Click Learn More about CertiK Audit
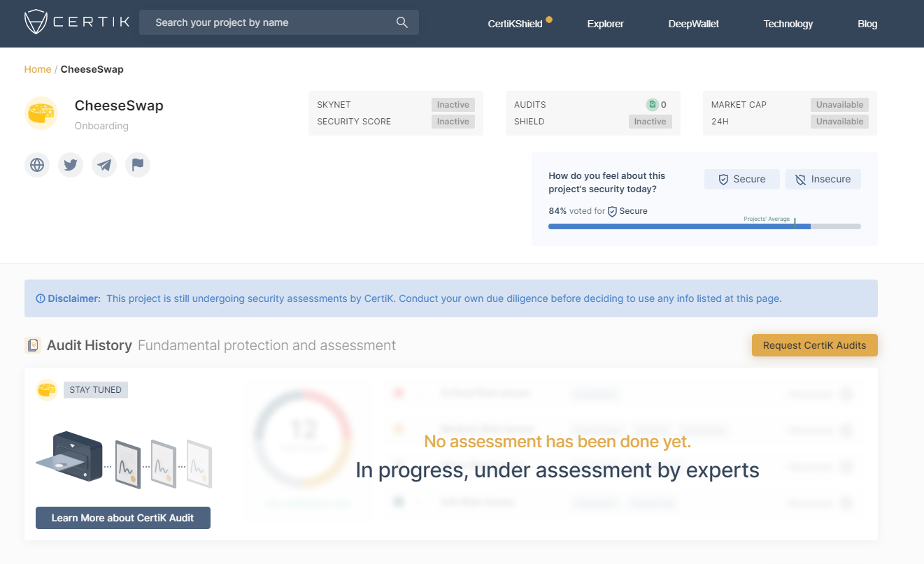This screenshot has width=924, height=564. (x=123, y=518)
